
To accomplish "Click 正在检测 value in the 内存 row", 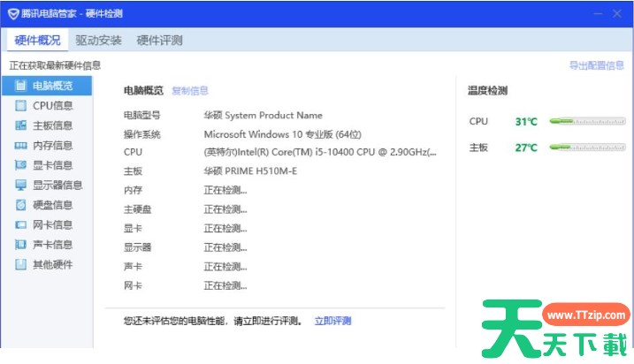I will click(x=225, y=190).
